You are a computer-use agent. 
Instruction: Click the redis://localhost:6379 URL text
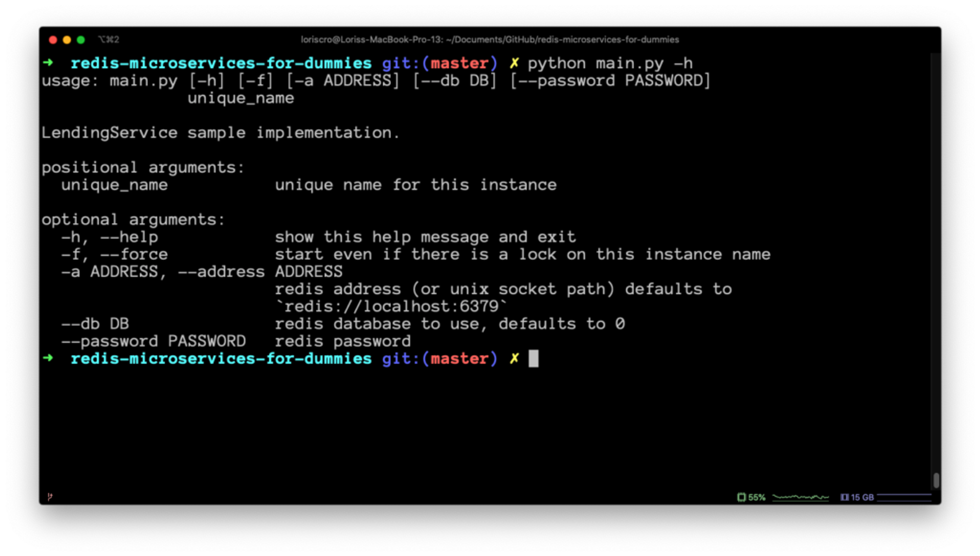(391, 306)
